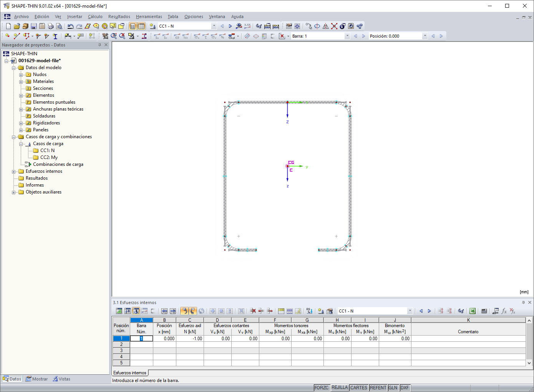
Task: Click the Print icon in the toolbar
Action: tap(50, 26)
